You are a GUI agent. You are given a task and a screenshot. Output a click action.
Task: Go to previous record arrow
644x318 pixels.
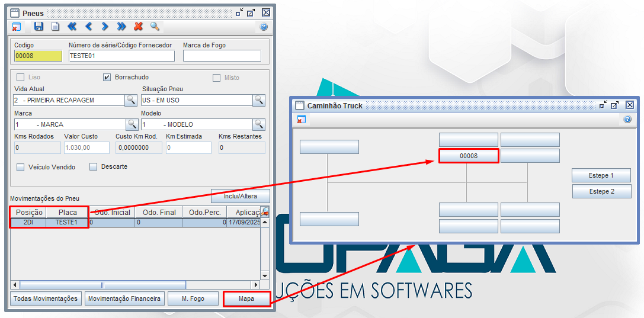pos(88,27)
